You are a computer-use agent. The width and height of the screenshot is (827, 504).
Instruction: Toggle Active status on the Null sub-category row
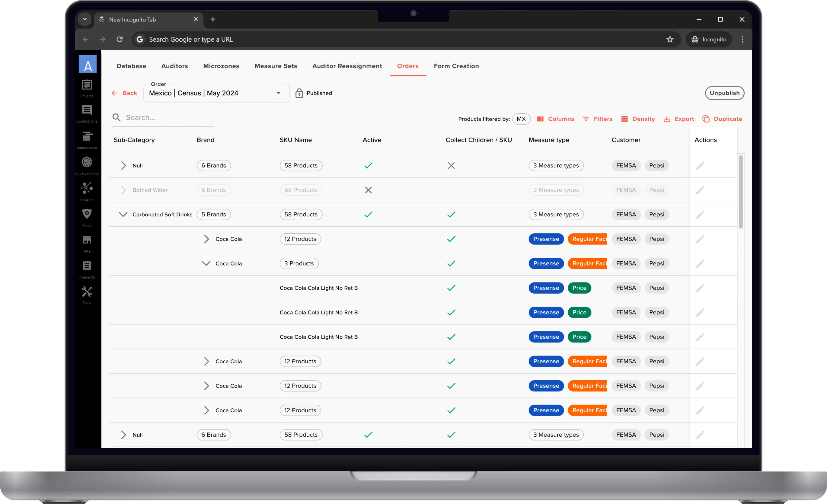(368, 165)
